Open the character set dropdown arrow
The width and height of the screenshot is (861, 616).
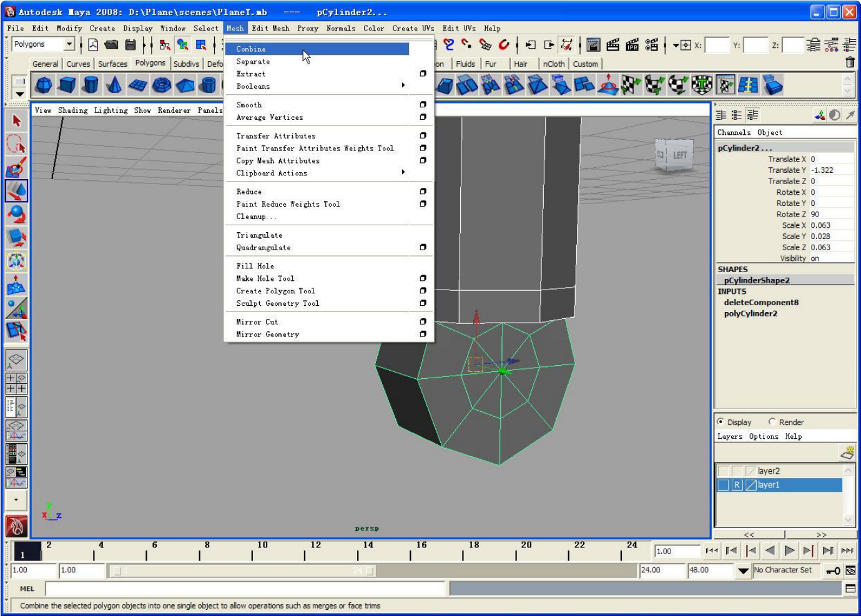(743, 570)
